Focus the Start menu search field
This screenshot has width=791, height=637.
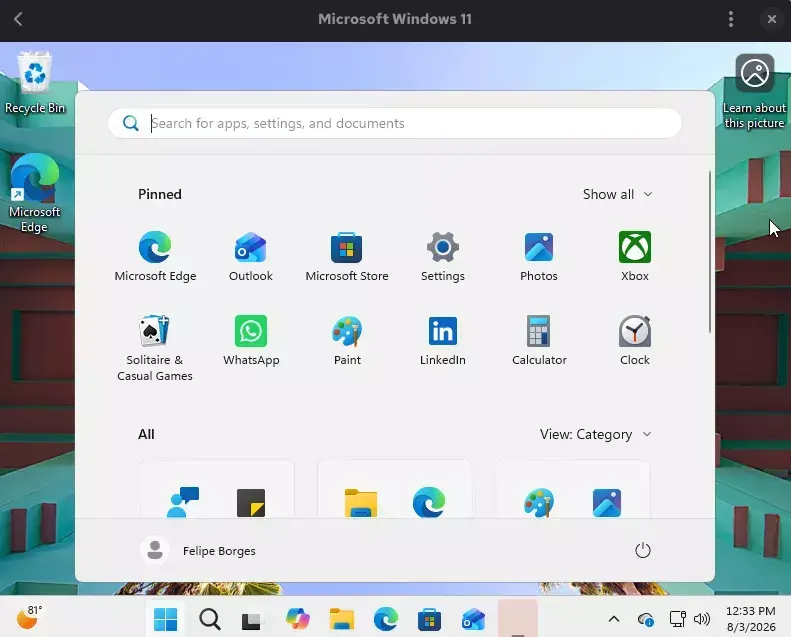[394, 123]
